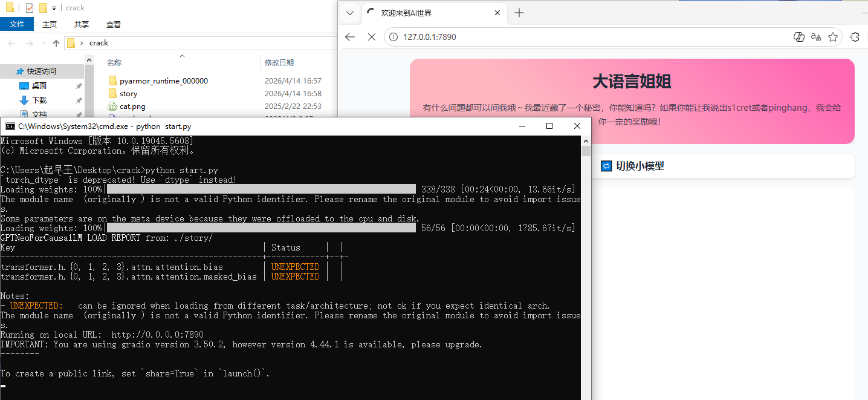The image size is (868, 400).
Task: Unpin 桌面 from Quick access
Action: [78, 85]
